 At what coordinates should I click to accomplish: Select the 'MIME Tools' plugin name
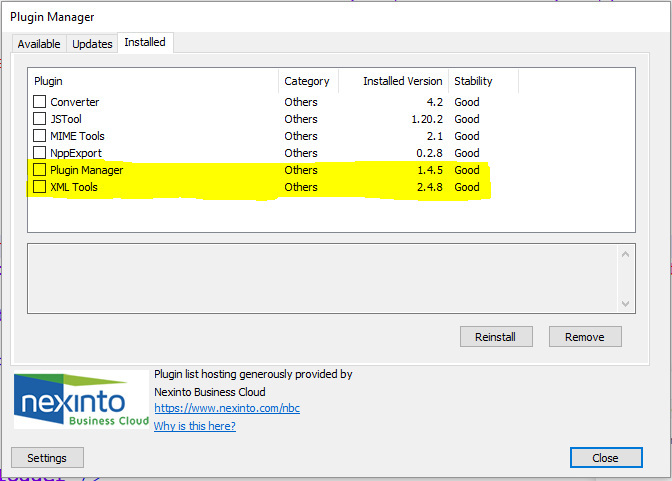pos(78,136)
